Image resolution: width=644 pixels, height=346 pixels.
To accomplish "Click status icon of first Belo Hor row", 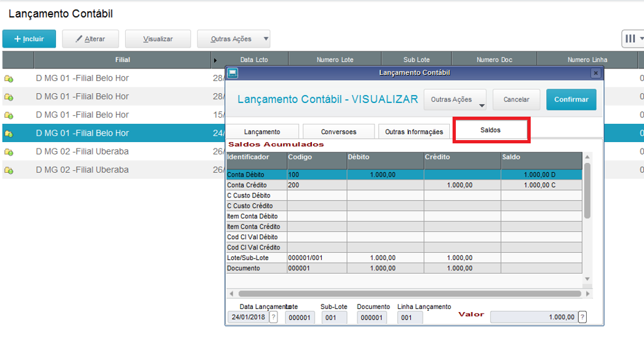I will 9,78.
